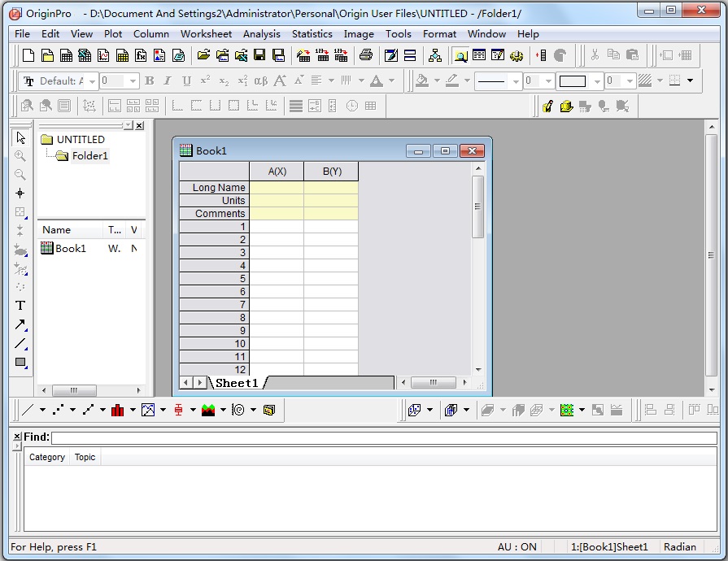This screenshot has width=728, height=561.
Task: Open the Import Wizard
Action: pyautogui.click(x=302, y=55)
